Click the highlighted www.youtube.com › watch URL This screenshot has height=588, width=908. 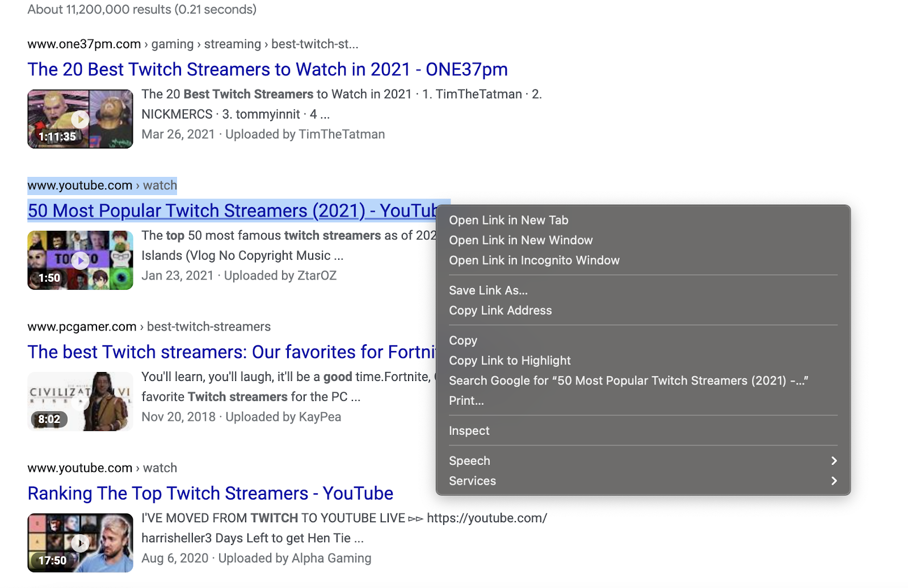pyautogui.click(x=102, y=185)
